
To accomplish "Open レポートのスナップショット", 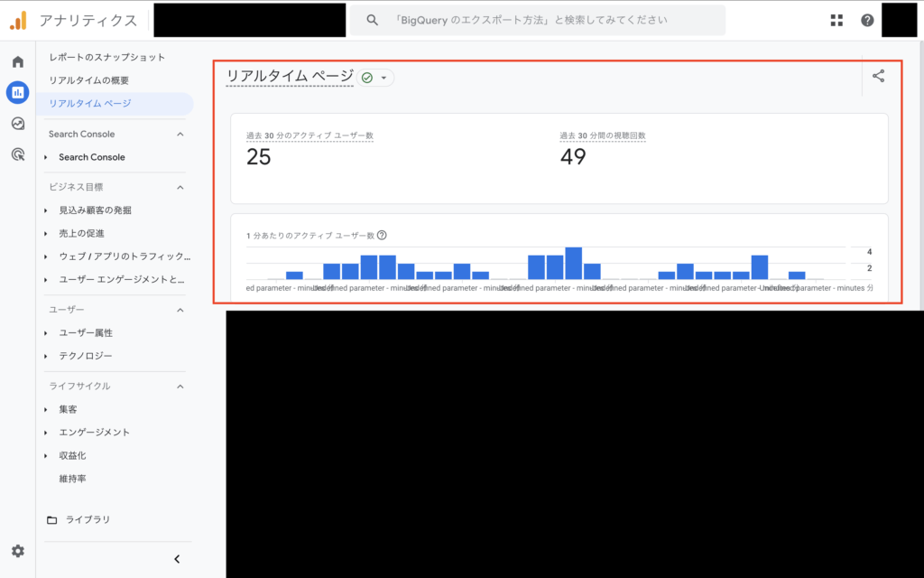I will 108,56.
